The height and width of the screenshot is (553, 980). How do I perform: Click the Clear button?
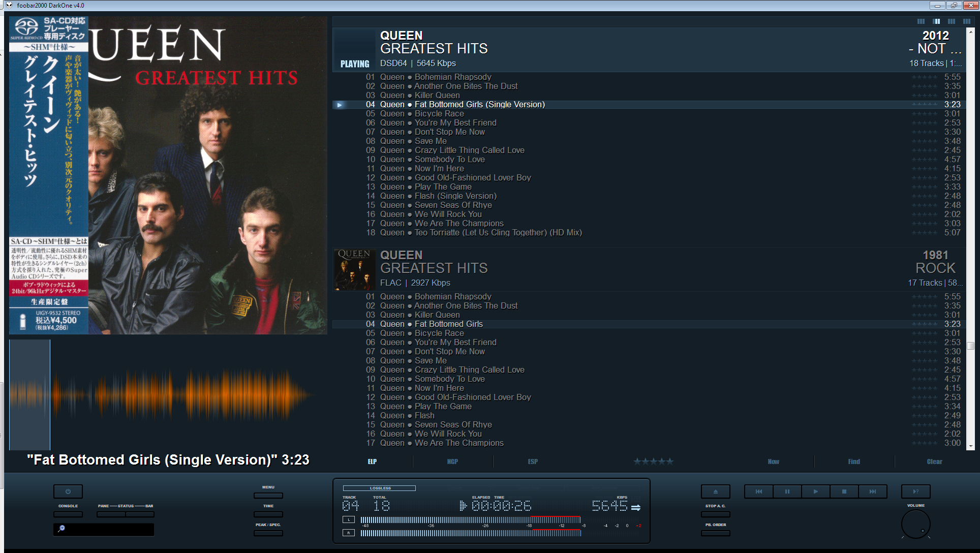coord(934,462)
